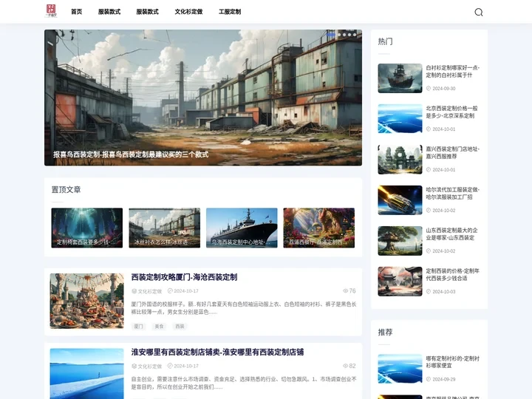The image size is (532, 399).
Task: Click the space capsule thumbnail in 热门
Action: [x=400, y=200]
